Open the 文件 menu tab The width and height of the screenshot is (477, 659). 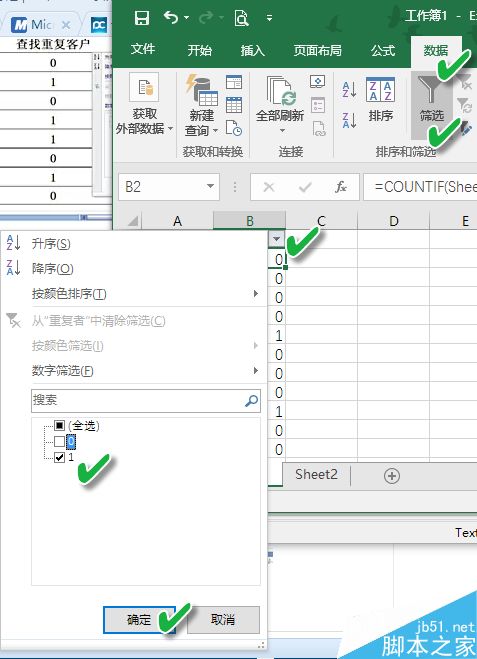click(x=143, y=50)
